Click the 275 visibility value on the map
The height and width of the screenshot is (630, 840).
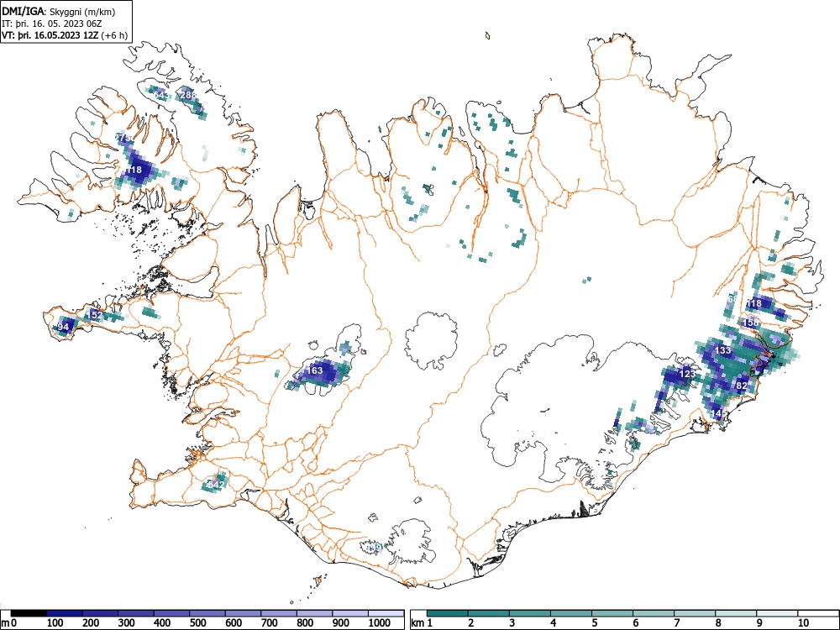point(123,138)
